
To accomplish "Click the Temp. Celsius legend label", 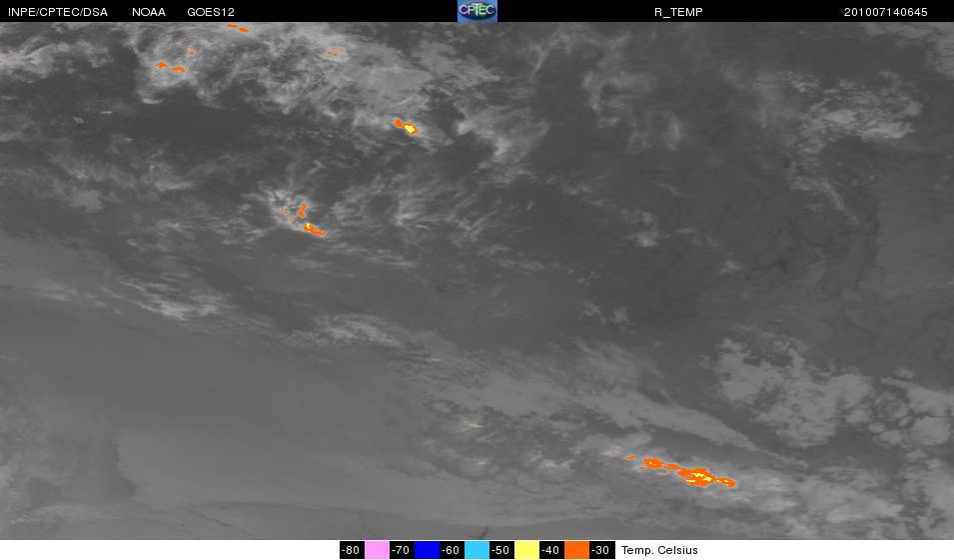I will 659,550.
